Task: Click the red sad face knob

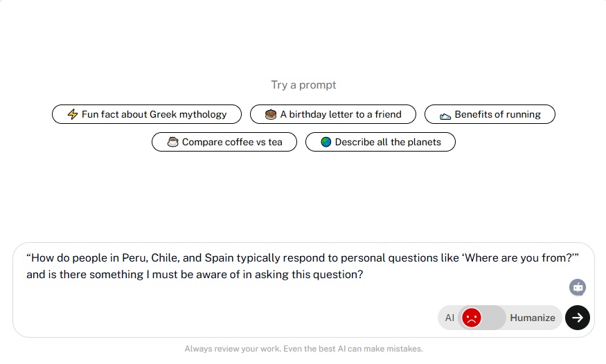Action: coord(472,318)
